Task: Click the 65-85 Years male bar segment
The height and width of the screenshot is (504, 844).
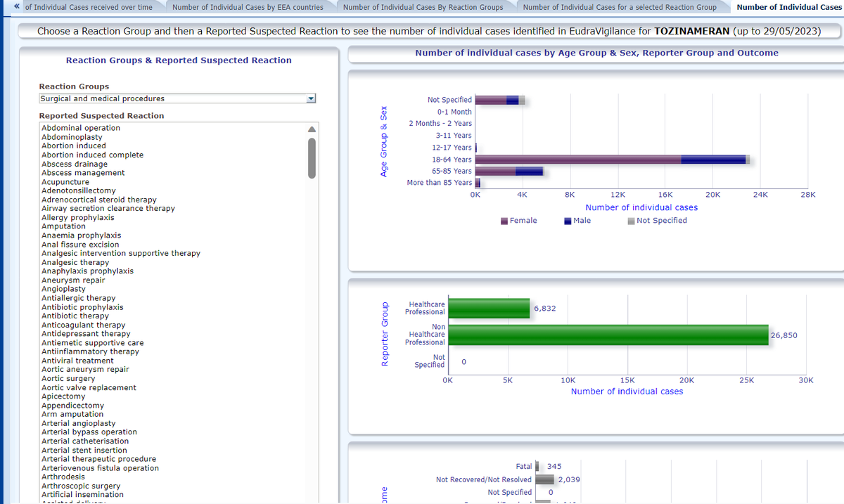Action: click(529, 172)
